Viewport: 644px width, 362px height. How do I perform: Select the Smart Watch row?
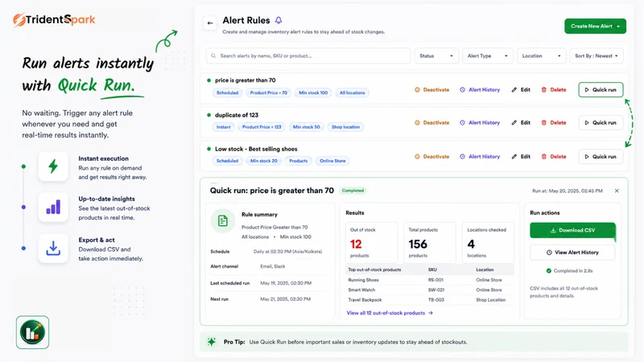[x=430, y=290]
